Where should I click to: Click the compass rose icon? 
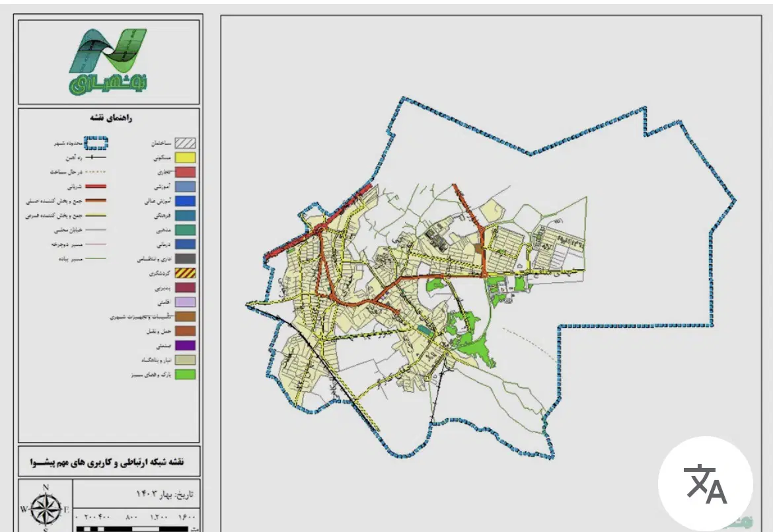(x=46, y=509)
